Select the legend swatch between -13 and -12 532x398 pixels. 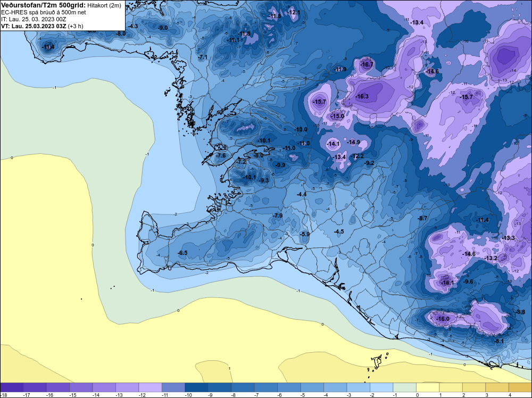pyautogui.click(x=127, y=387)
